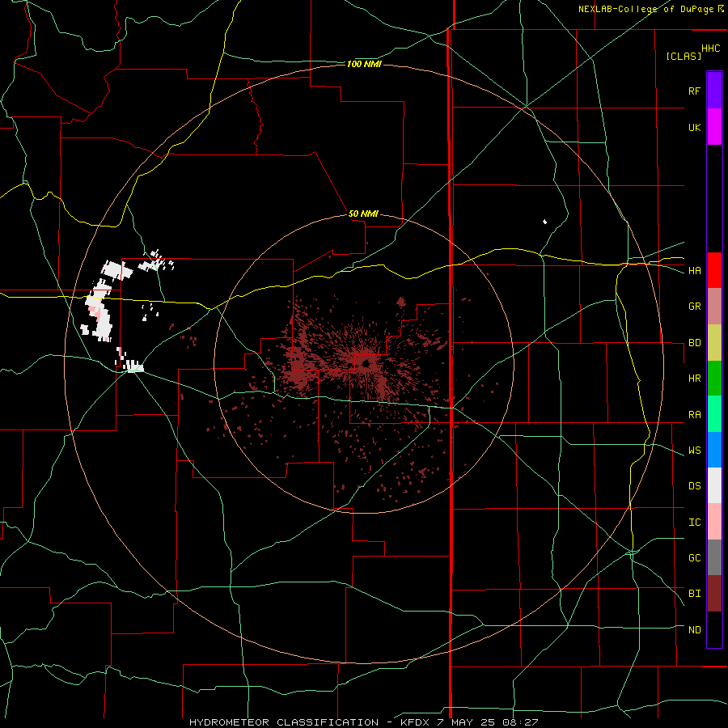Click the WS legend label
This screenshot has height=728, width=728.
694,451
